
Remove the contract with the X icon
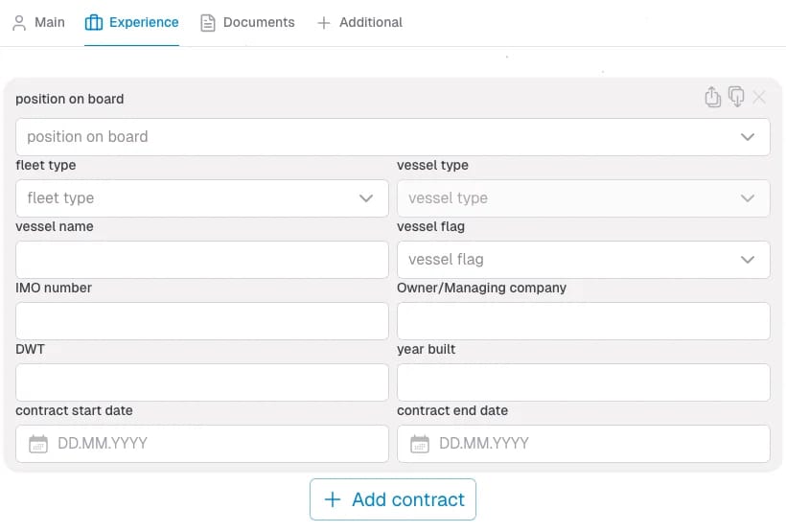click(x=759, y=97)
